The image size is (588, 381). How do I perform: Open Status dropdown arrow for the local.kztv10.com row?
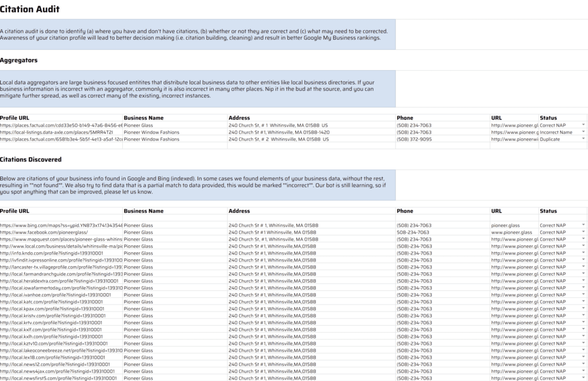click(x=583, y=342)
